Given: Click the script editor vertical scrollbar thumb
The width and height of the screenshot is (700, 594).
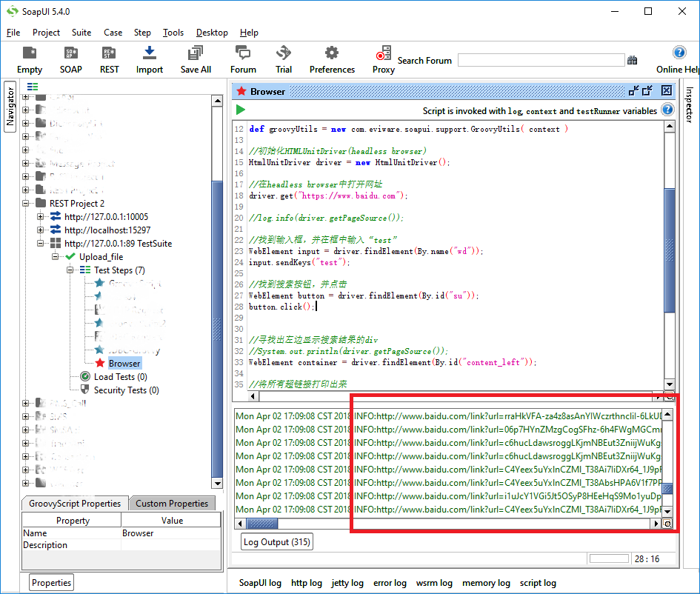Looking at the screenshot, I should point(669,250).
